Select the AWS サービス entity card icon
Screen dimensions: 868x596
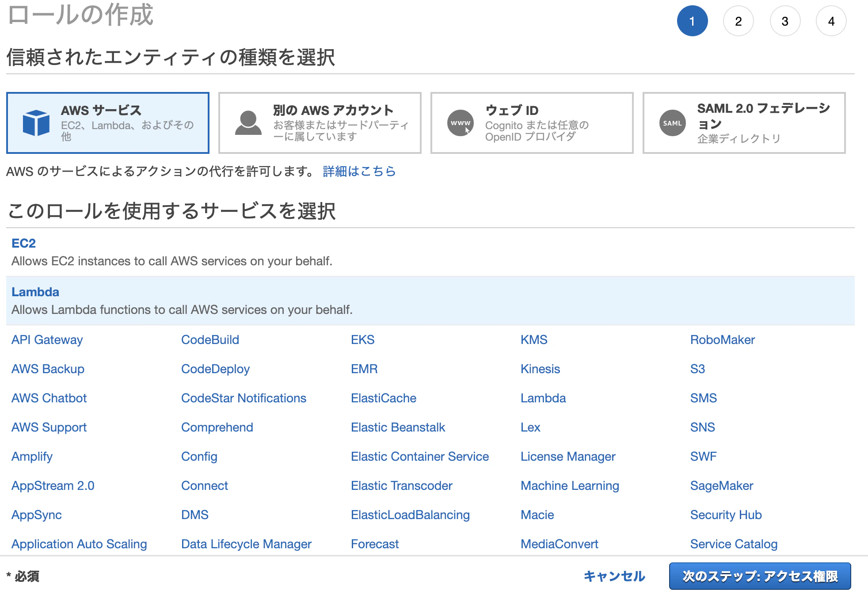click(x=36, y=122)
